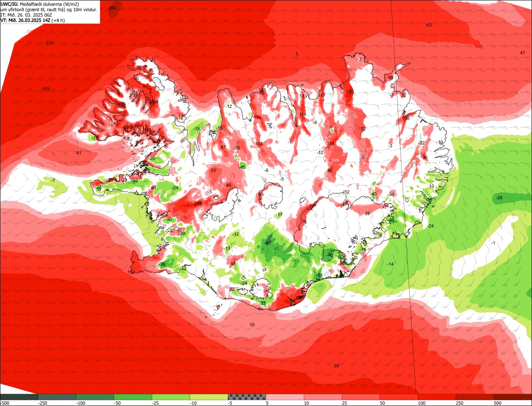Click the map value "95"

(x=330, y=171)
